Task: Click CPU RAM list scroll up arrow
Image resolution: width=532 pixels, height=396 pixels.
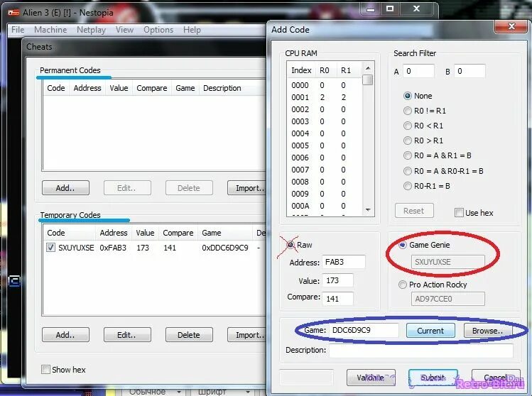Action: (x=368, y=68)
